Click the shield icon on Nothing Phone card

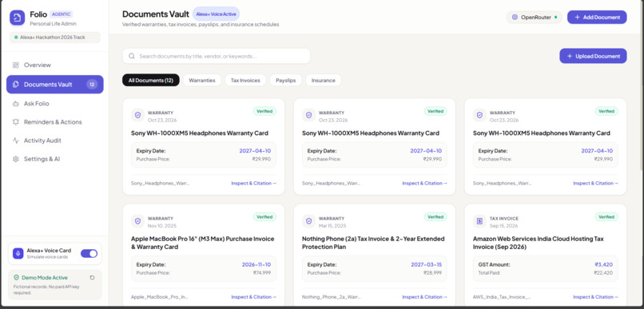click(308, 221)
